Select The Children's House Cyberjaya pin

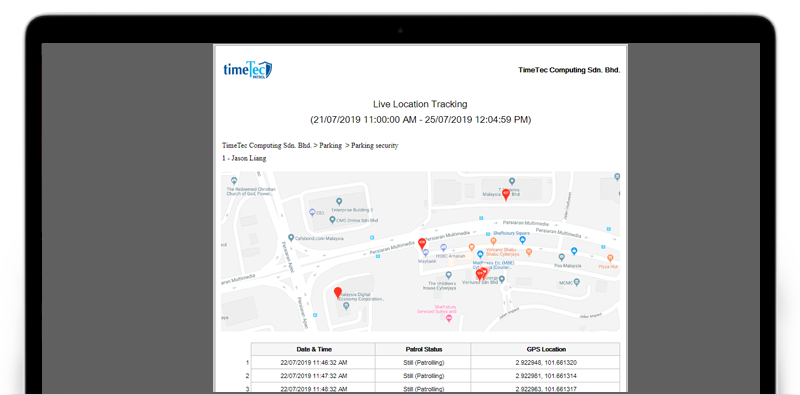pos(448,275)
